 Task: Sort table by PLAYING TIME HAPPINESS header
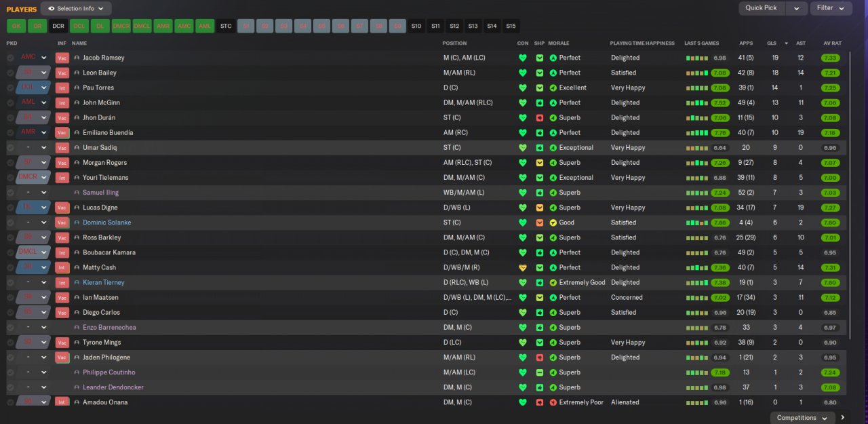coord(642,43)
